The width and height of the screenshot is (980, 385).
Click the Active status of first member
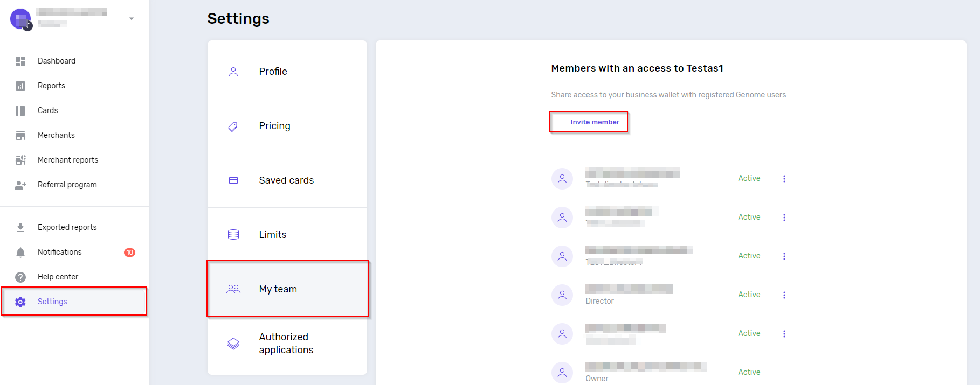[x=749, y=178]
